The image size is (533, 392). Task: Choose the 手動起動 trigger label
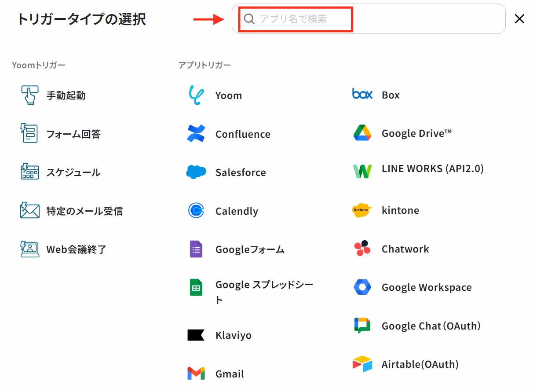coord(66,95)
